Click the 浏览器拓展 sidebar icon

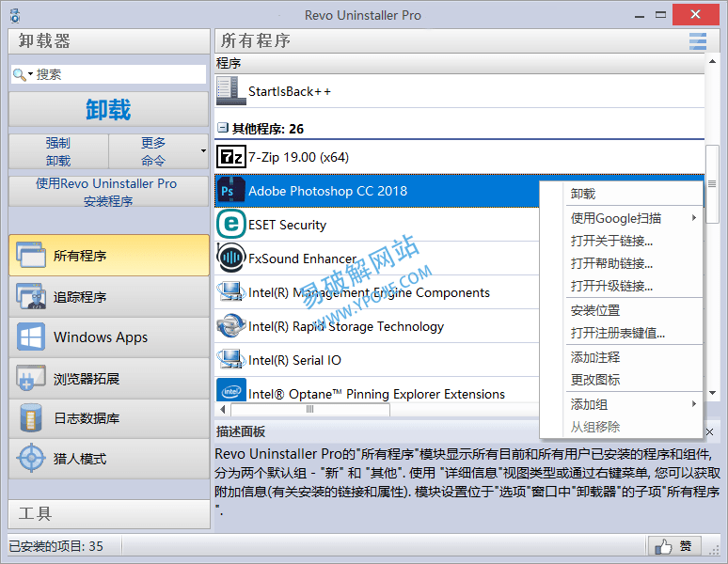click(x=31, y=378)
